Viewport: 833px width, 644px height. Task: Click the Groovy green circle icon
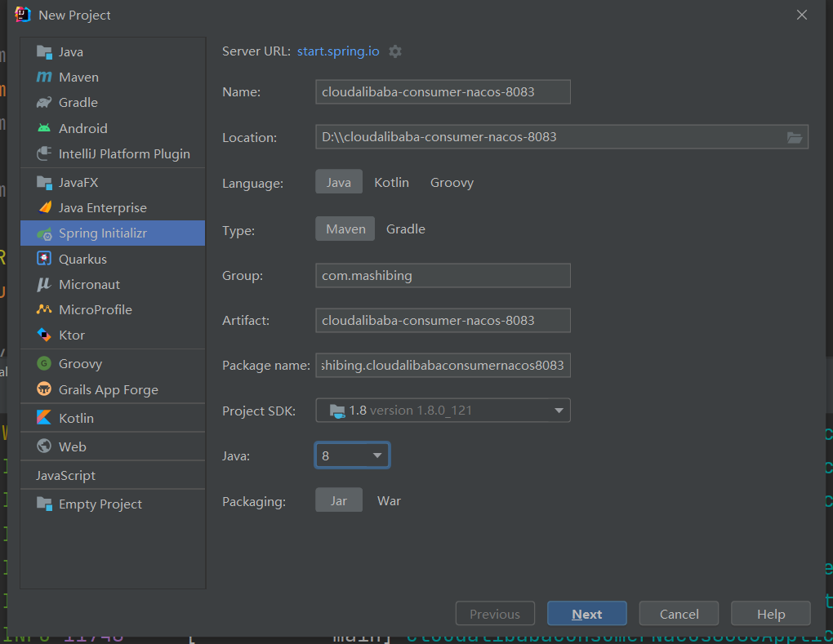[44, 363]
